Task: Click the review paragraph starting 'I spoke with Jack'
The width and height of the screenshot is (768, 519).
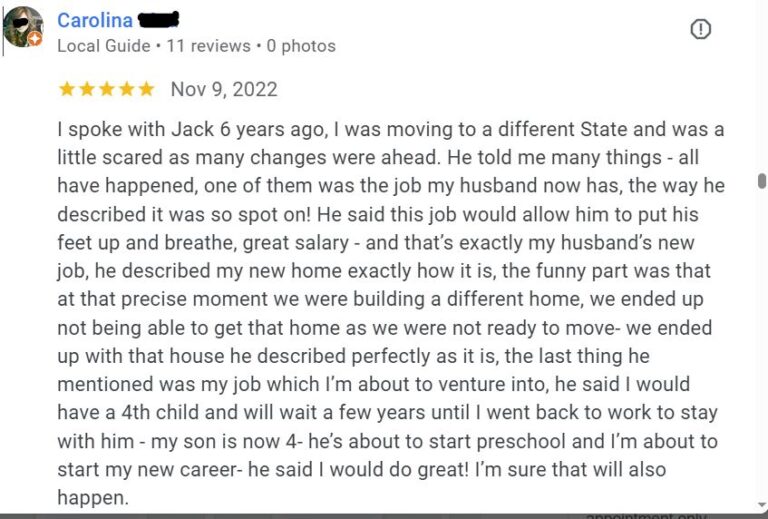Action: tap(391, 313)
